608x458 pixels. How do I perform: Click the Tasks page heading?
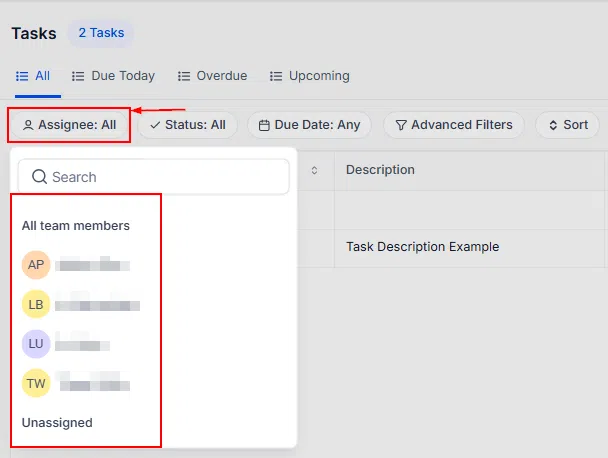tap(34, 33)
